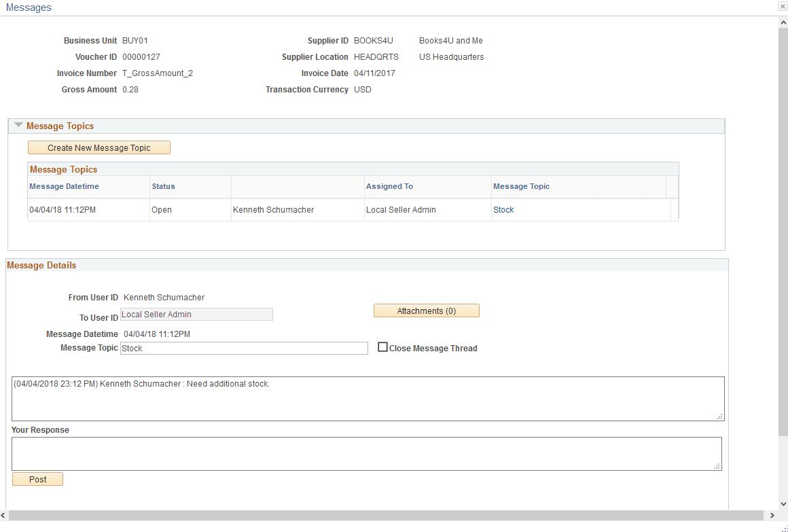
Task: Click the horizontal scrollbar thumb
Action: (x=386, y=516)
